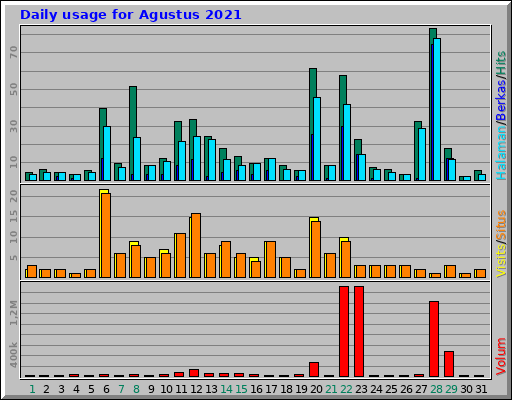This screenshot has width=512, height=400.
Task: Click the red Volum bar for day 23
Action: tap(359, 331)
